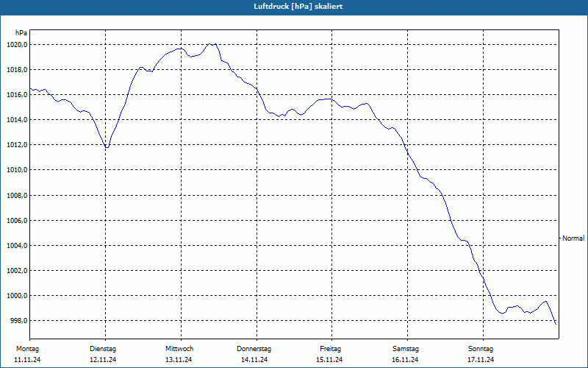Viewport: 588px width, 368px height.
Task: Select the 1008,0 axis value
Action: (x=17, y=195)
